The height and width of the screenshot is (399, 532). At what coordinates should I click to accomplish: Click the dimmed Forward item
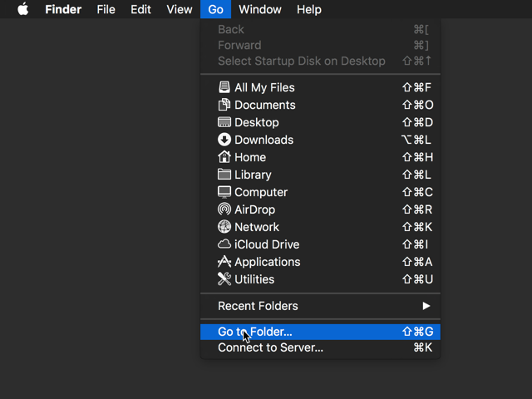coord(320,45)
